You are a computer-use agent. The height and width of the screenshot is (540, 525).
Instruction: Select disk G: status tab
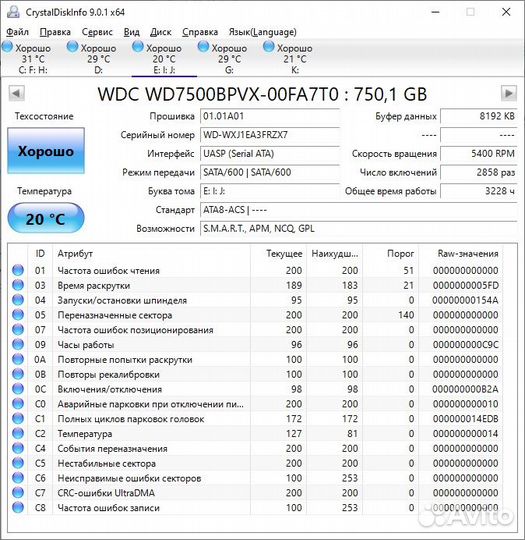coord(229,58)
